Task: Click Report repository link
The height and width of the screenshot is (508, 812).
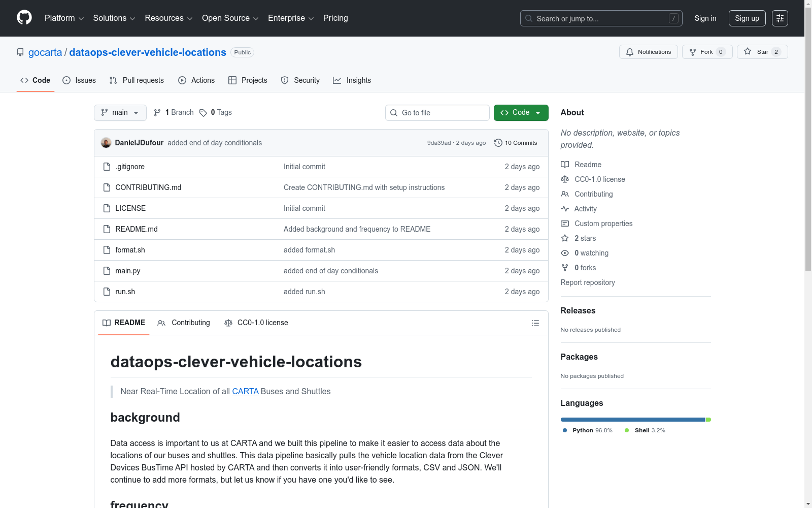Action: (x=588, y=282)
